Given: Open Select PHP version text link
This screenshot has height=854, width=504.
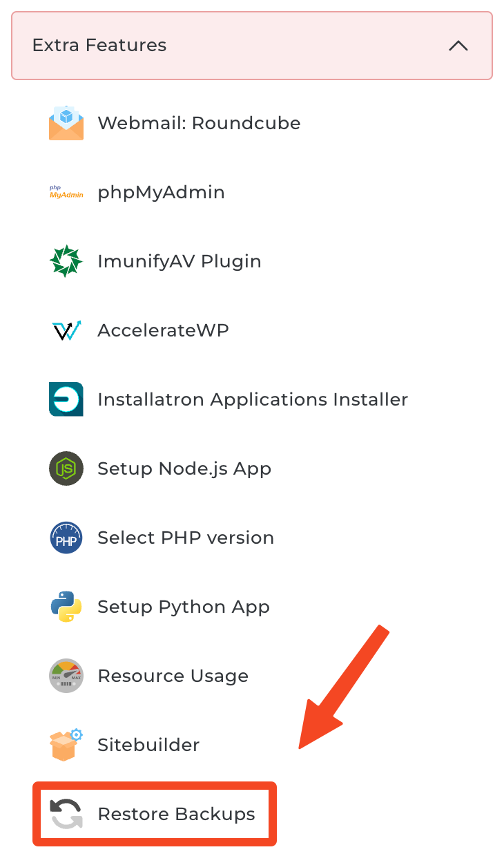Looking at the screenshot, I should coord(186,538).
